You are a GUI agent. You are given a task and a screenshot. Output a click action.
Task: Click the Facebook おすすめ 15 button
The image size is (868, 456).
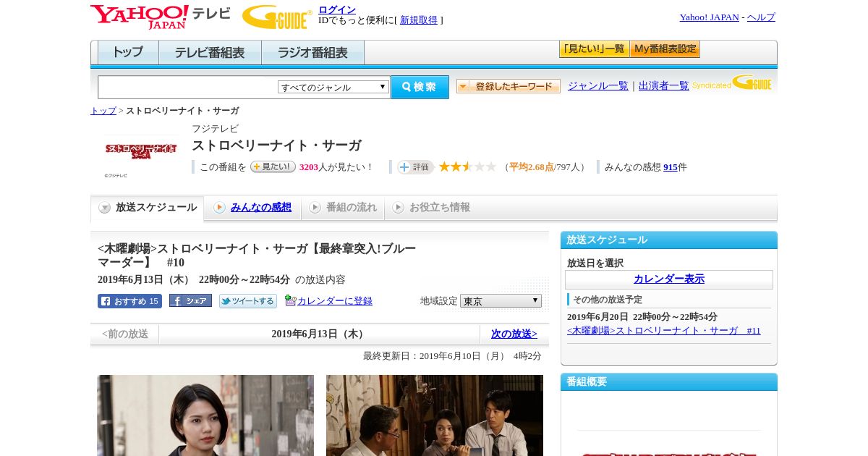tap(129, 301)
